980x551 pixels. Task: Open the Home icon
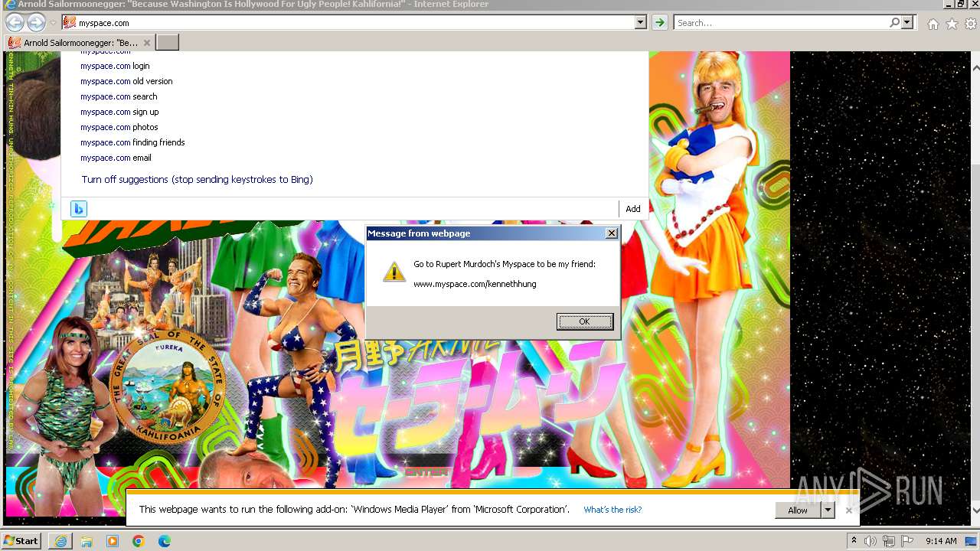pos(933,24)
